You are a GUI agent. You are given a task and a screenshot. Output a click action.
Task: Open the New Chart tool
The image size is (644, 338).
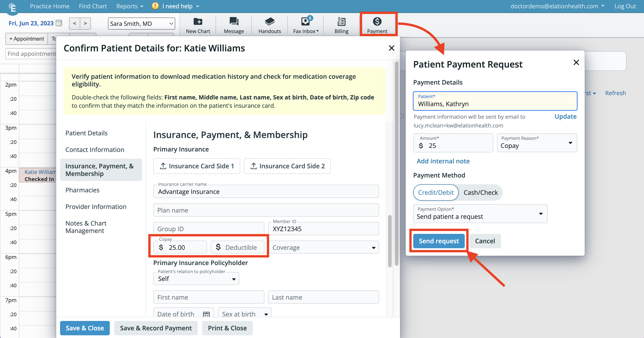coord(198,25)
